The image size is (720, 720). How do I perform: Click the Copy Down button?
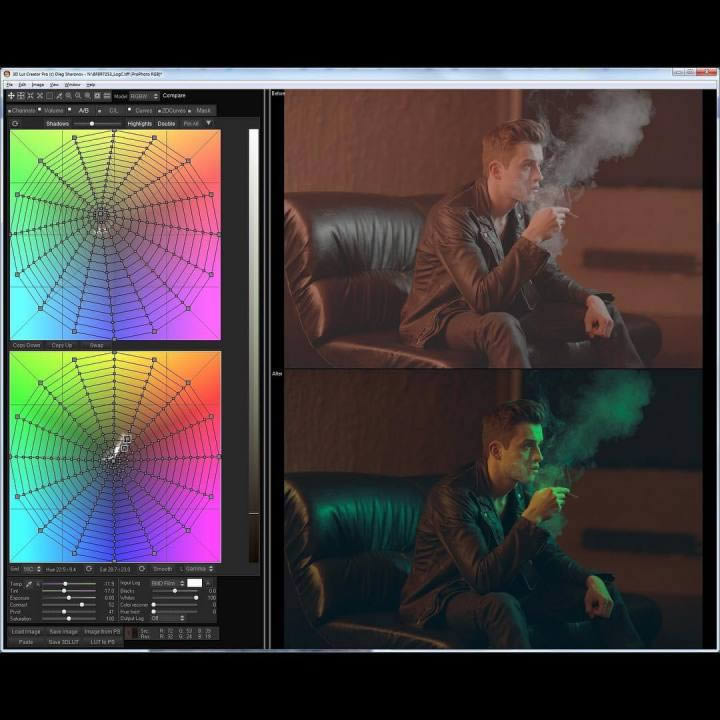[27, 345]
